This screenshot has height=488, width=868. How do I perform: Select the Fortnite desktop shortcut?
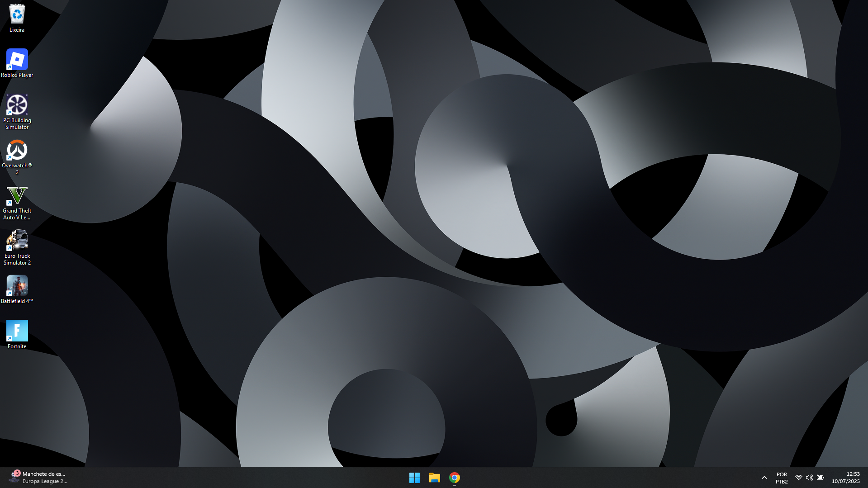pyautogui.click(x=17, y=335)
